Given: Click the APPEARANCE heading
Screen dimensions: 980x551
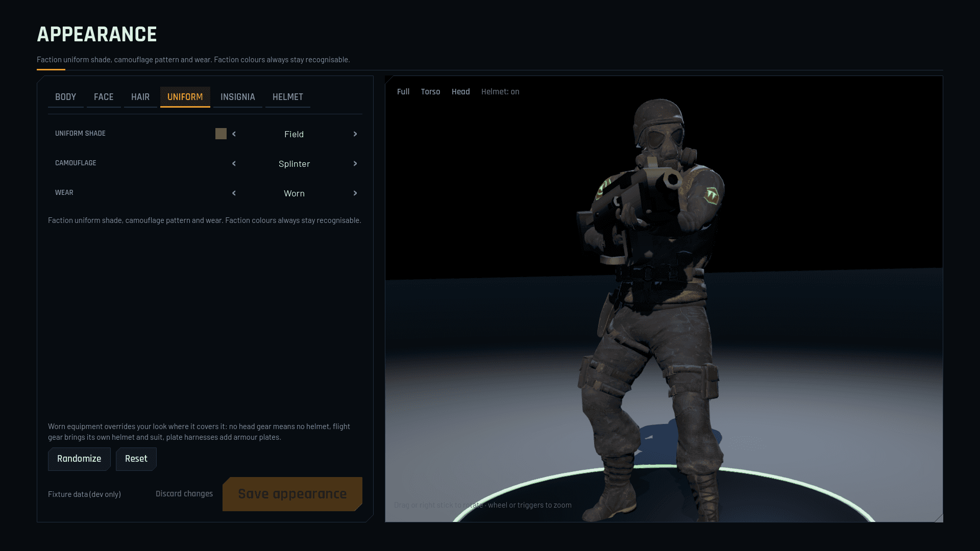Looking at the screenshot, I should click(97, 35).
